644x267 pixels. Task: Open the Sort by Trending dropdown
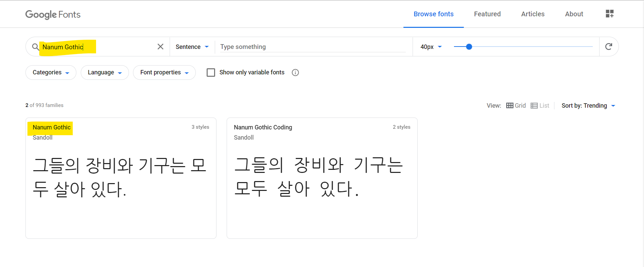pos(588,106)
